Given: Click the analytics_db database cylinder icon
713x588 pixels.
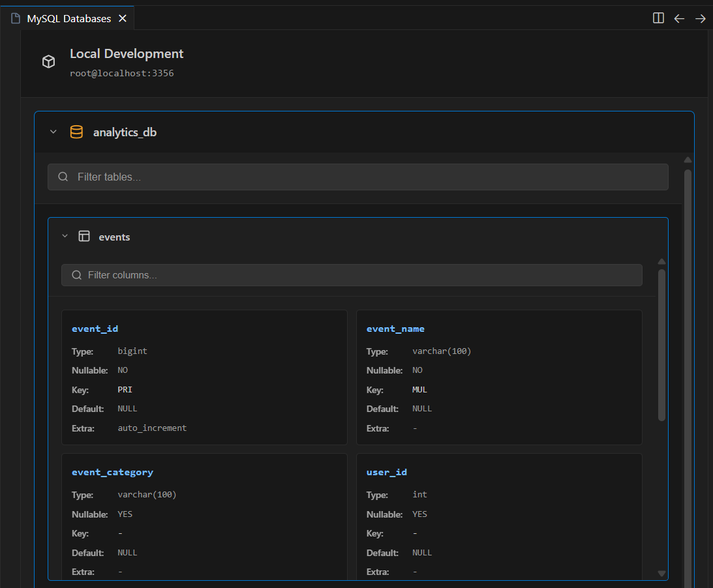Looking at the screenshot, I should (76, 132).
